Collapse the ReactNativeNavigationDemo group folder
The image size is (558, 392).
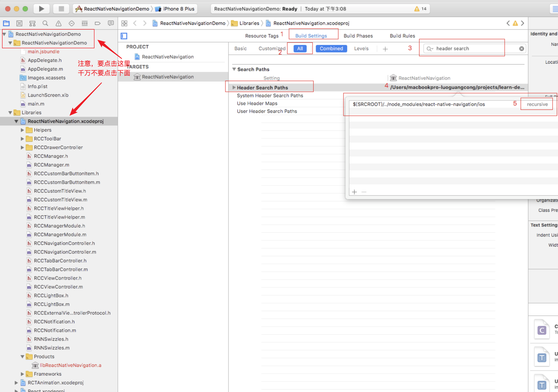tap(10, 43)
